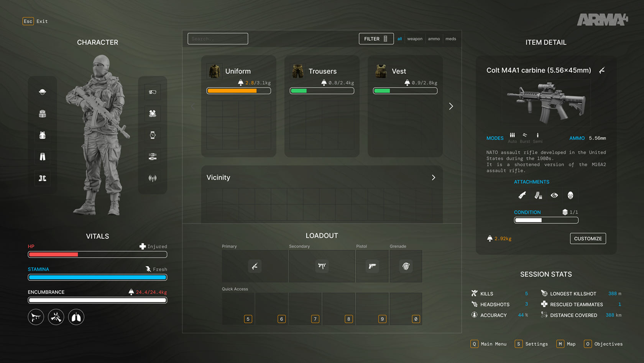Click the broken bone status icon
The image size is (644, 363).
56,317
